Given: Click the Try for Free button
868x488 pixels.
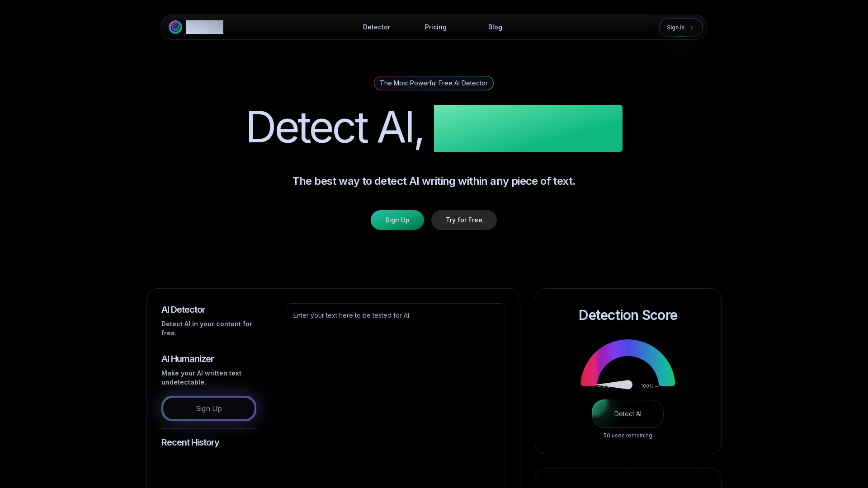Looking at the screenshot, I should pyautogui.click(x=464, y=220).
